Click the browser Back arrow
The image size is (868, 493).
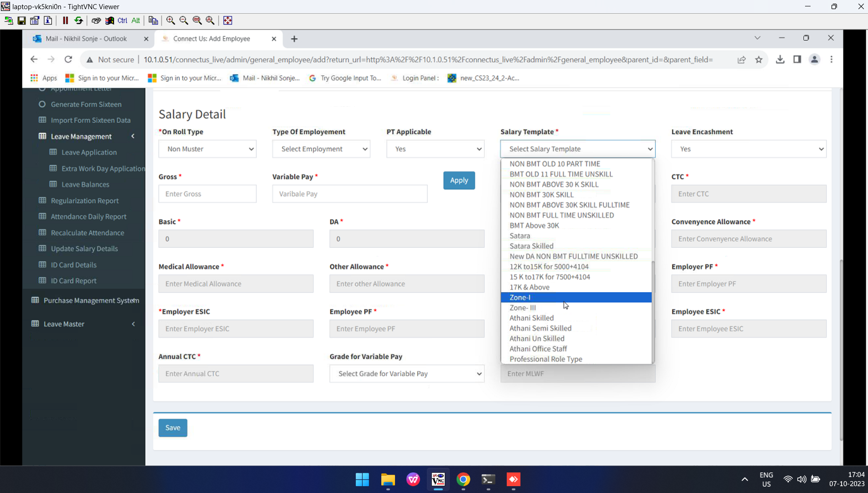coord(34,59)
